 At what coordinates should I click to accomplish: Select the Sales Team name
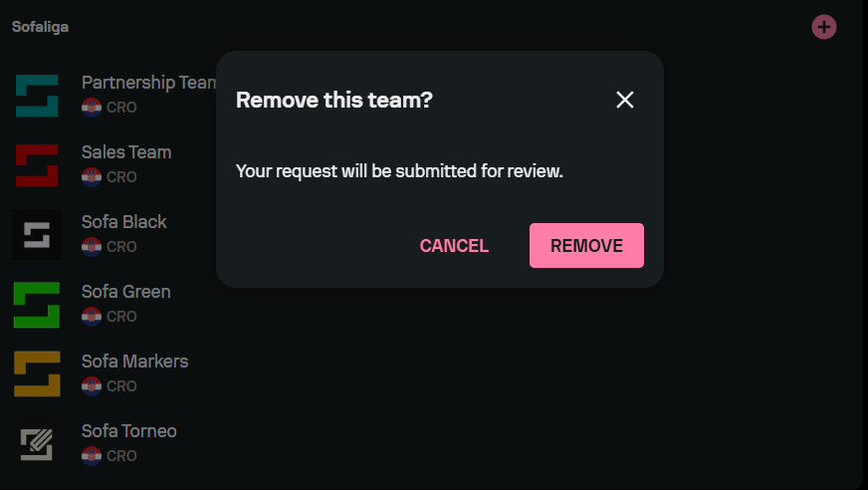pyautogui.click(x=126, y=152)
